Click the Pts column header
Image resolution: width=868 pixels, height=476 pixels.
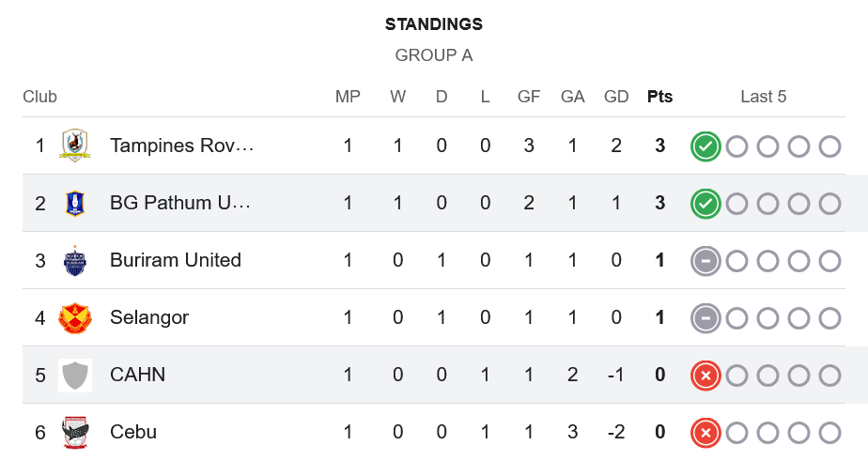[x=659, y=97]
